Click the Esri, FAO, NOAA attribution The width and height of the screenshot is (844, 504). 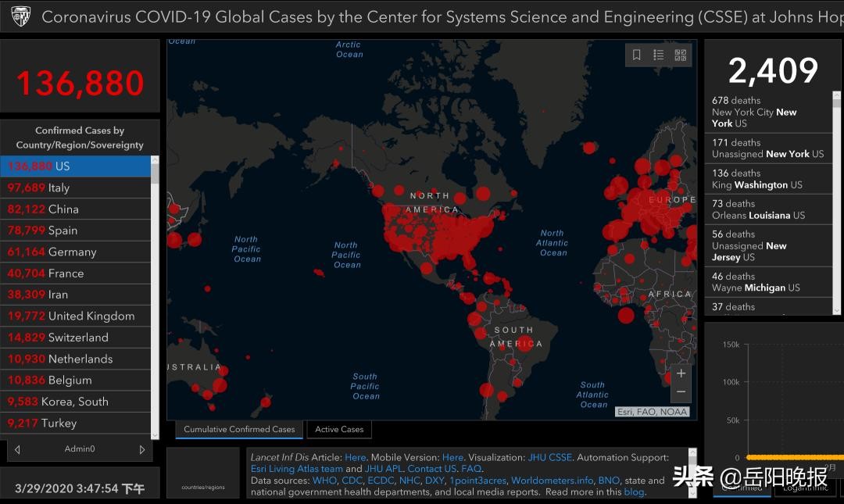pos(653,412)
